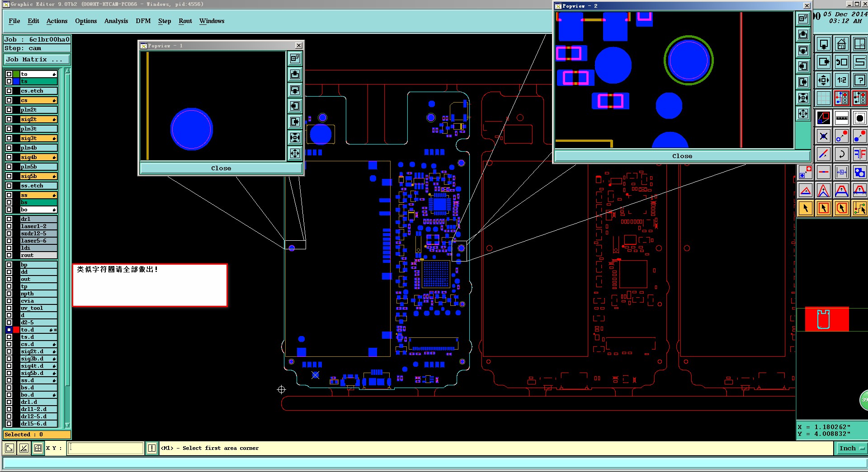Screen dimensions: 868x472
Task: Toggle checkbox for layer 'rout'
Action: click(x=9, y=255)
